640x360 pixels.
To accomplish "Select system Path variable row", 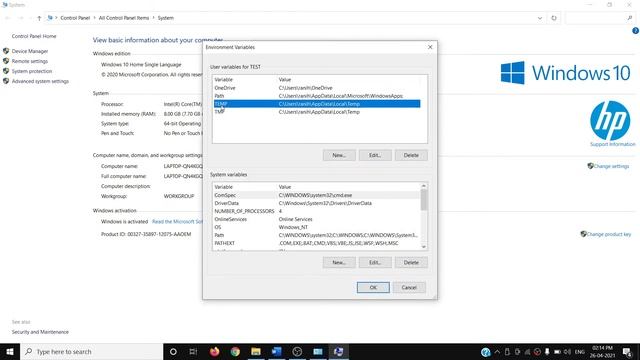I will (x=316, y=235).
